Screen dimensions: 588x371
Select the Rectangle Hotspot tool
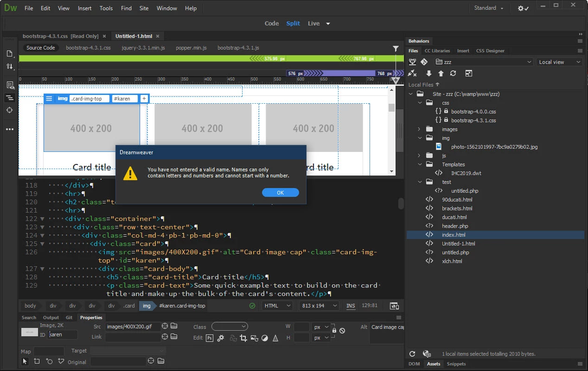[x=37, y=361]
